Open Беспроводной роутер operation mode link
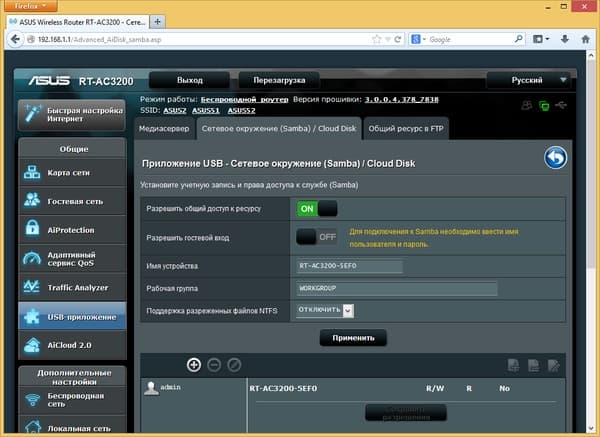Screen dimensions: 600x437 tap(245, 99)
